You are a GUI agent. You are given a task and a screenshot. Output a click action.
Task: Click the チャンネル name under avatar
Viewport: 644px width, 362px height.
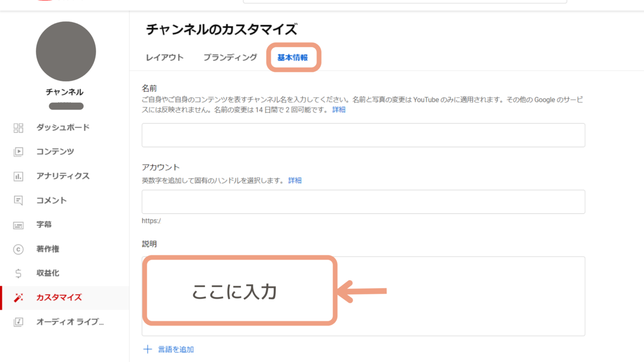tap(64, 92)
